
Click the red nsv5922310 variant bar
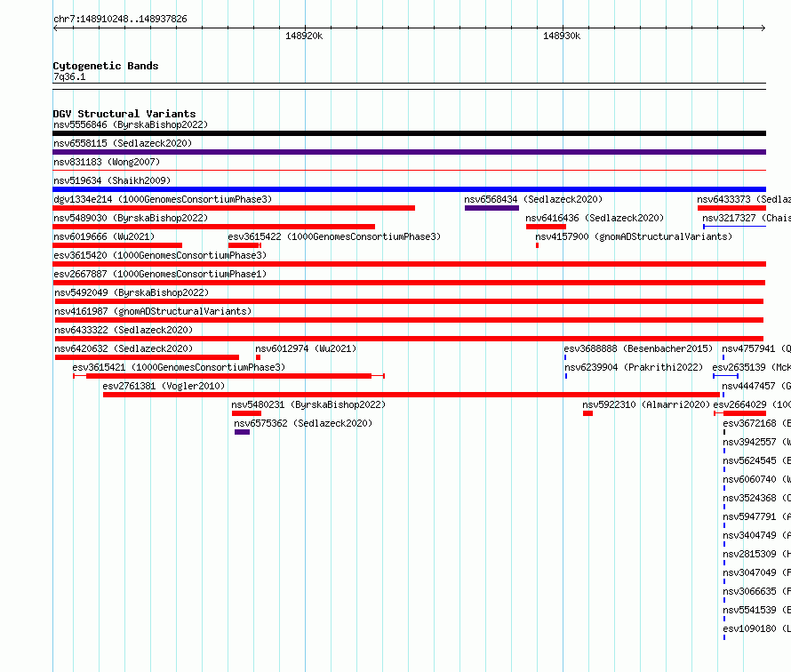pyautogui.click(x=587, y=413)
